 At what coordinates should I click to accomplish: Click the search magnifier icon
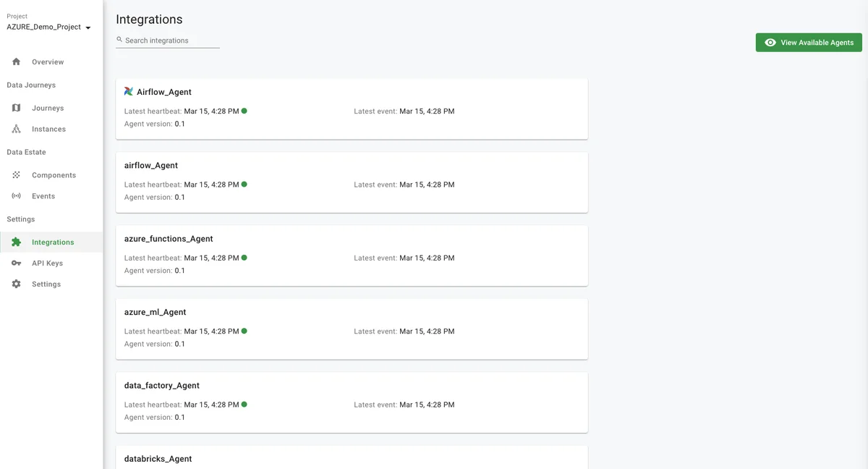(119, 40)
